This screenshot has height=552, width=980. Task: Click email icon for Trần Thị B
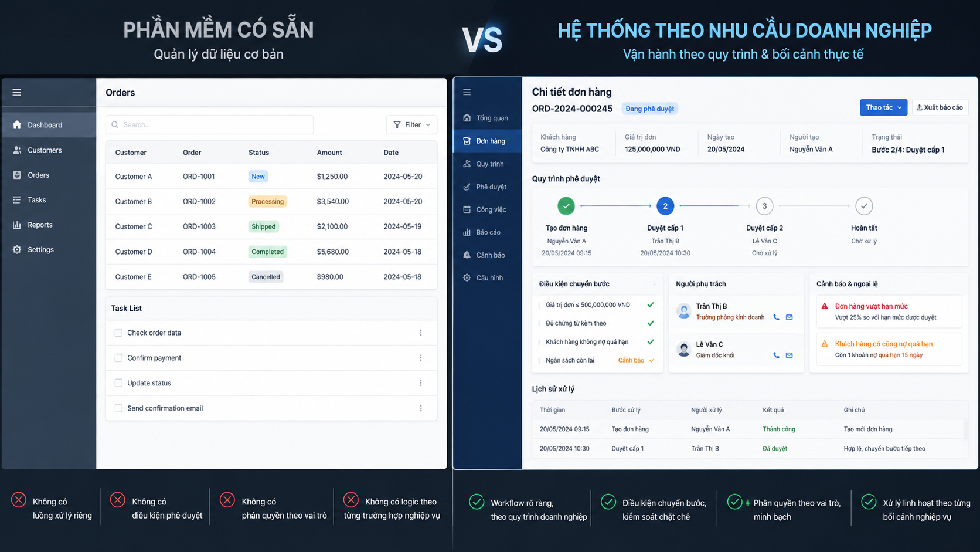coord(790,317)
